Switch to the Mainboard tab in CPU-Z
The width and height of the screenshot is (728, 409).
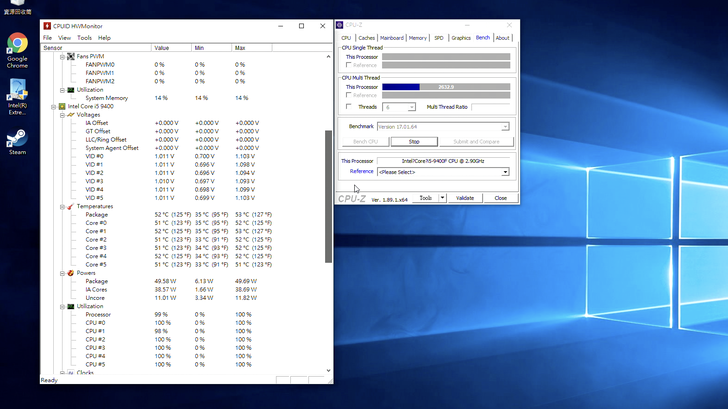click(x=391, y=38)
